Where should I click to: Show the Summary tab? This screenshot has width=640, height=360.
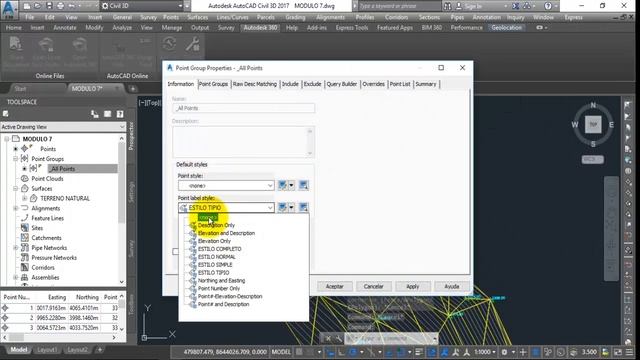(x=426, y=84)
